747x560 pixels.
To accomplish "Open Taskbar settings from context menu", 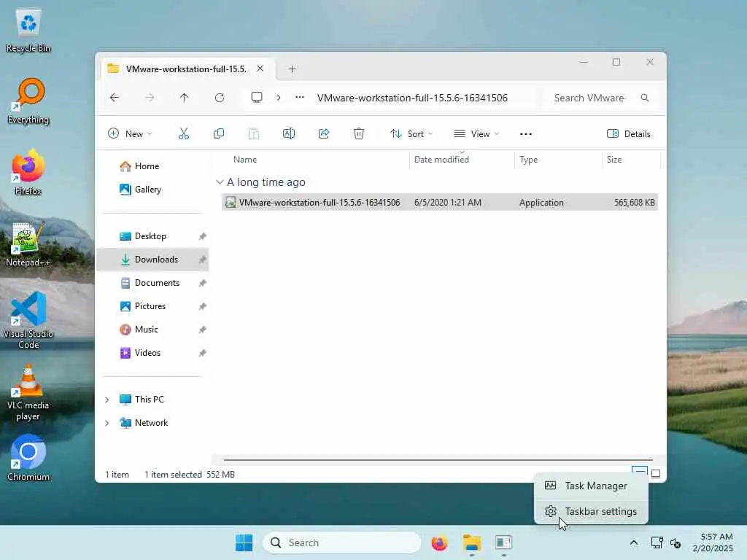I will [x=591, y=511].
